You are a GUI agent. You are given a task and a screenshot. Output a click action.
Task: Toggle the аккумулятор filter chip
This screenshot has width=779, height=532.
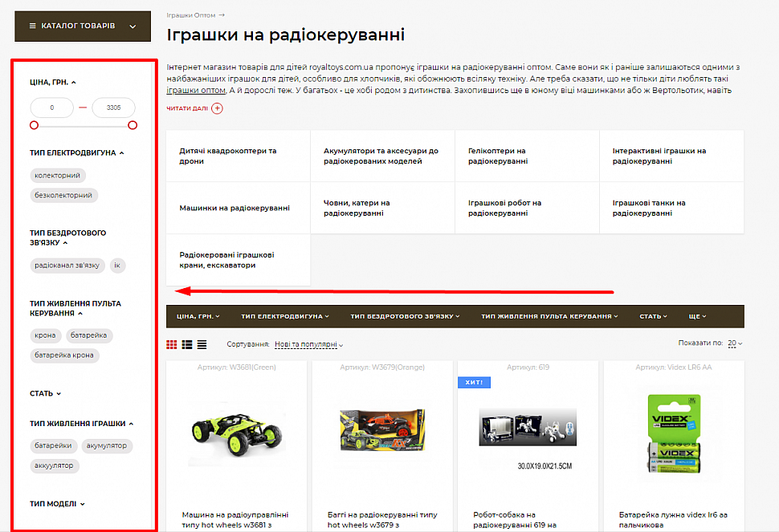(54, 465)
